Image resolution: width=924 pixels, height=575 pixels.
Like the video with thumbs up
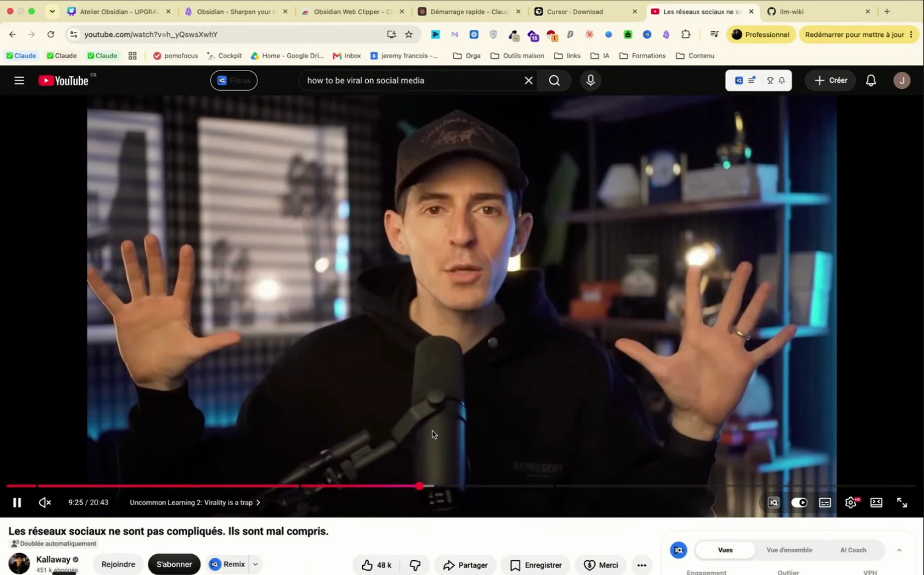[x=376, y=565]
